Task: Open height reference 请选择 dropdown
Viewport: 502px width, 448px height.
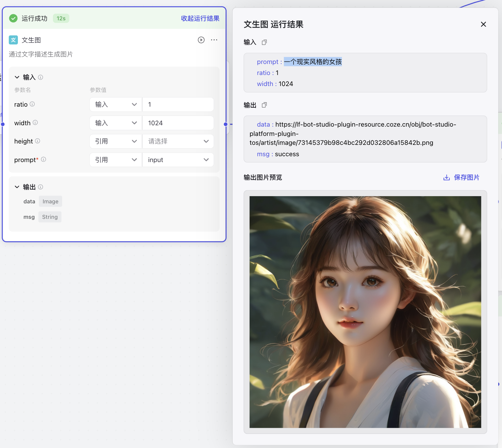Action: pyautogui.click(x=178, y=141)
